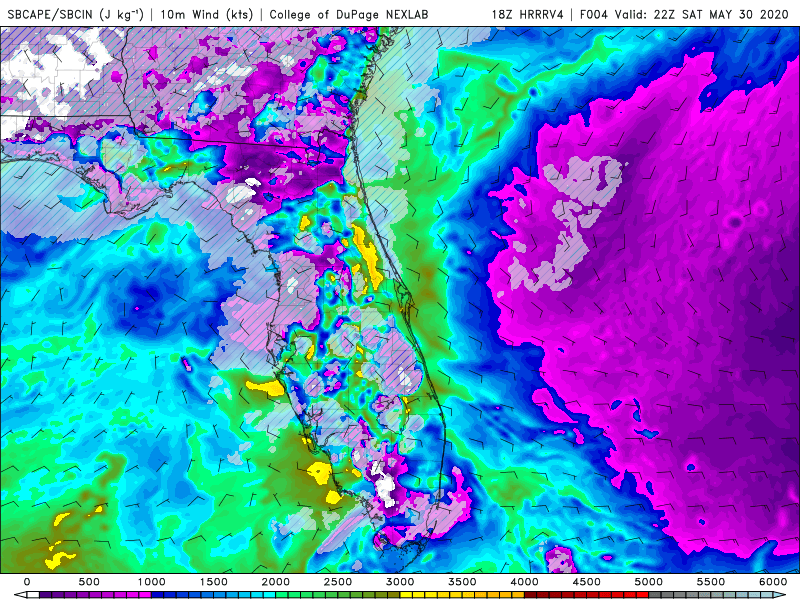Click the '6000' color bar label
Screen dimensions: 800x600
(773, 582)
